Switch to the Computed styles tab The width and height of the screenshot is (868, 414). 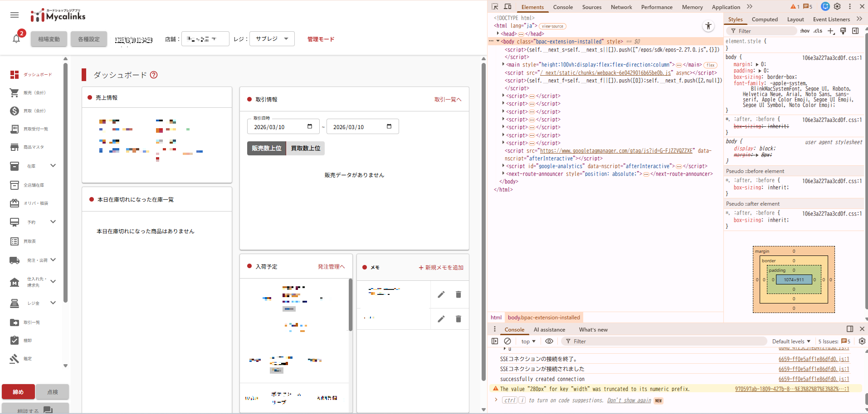pos(764,19)
